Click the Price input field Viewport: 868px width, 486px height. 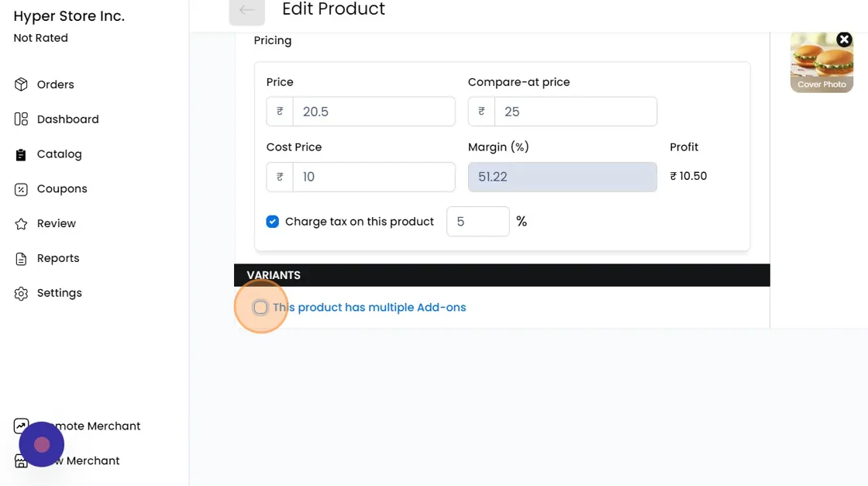[374, 112]
